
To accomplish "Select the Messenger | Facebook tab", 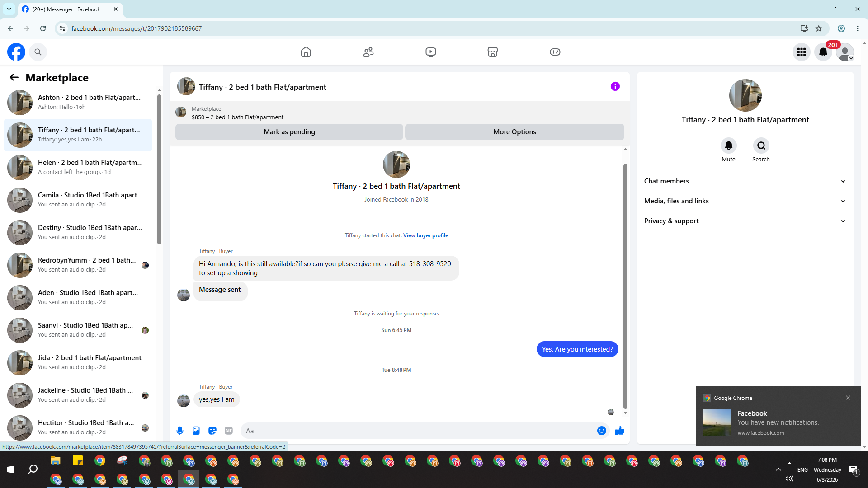I will (70, 9).
